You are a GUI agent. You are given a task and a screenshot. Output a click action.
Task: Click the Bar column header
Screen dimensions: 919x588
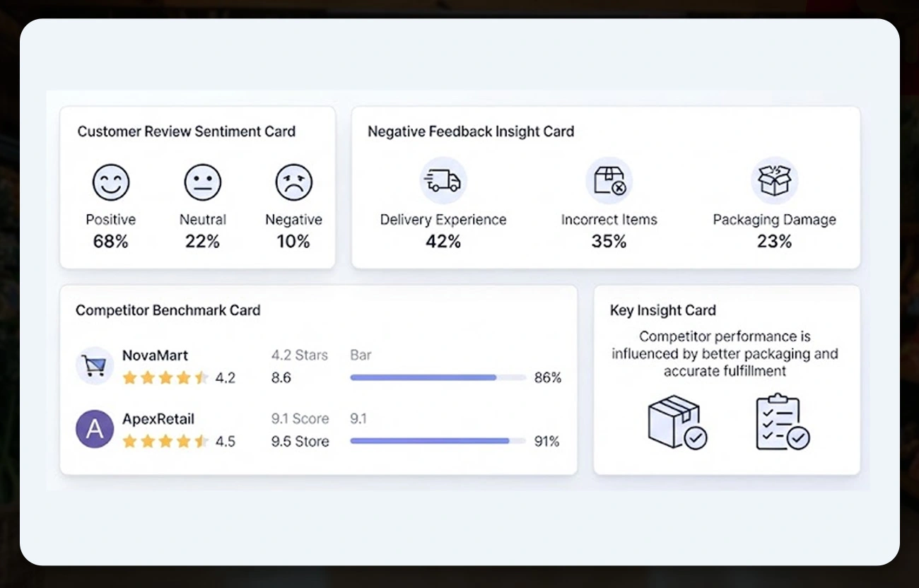tap(361, 355)
